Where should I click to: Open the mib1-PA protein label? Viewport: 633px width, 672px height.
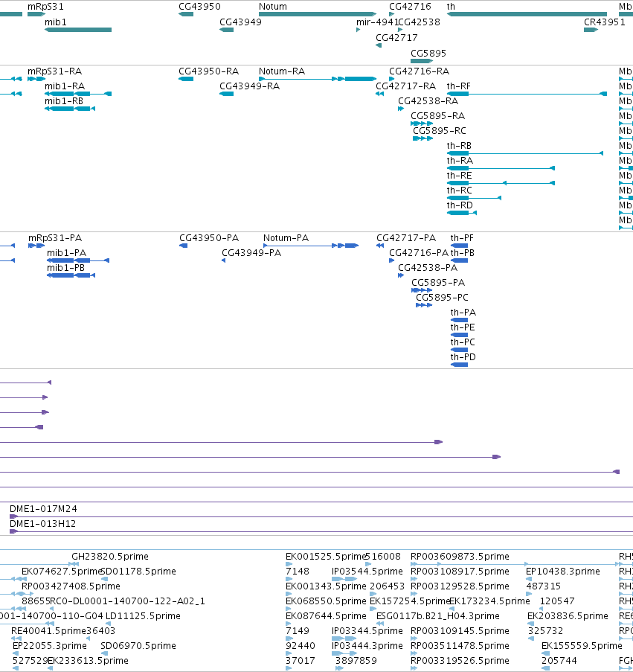coord(66,253)
